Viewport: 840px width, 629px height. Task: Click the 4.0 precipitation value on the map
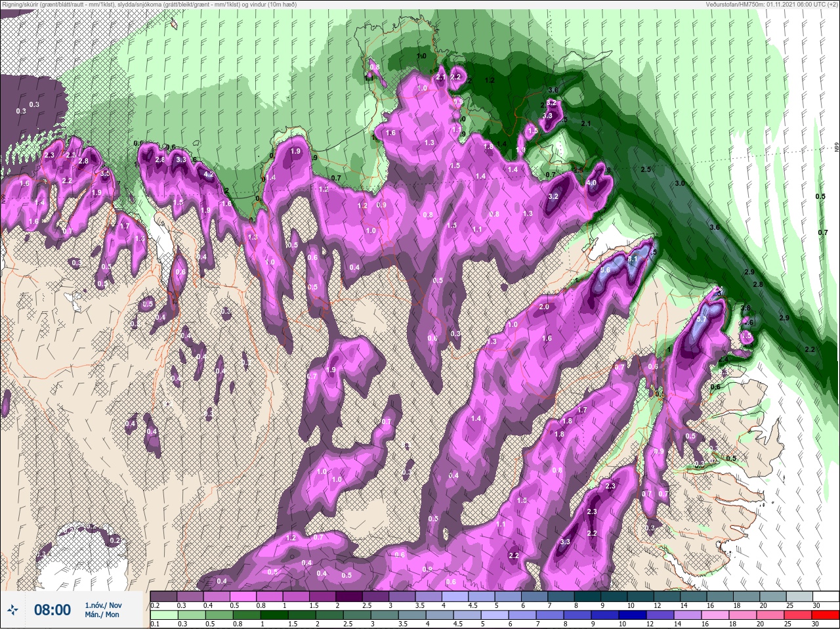[591, 183]
